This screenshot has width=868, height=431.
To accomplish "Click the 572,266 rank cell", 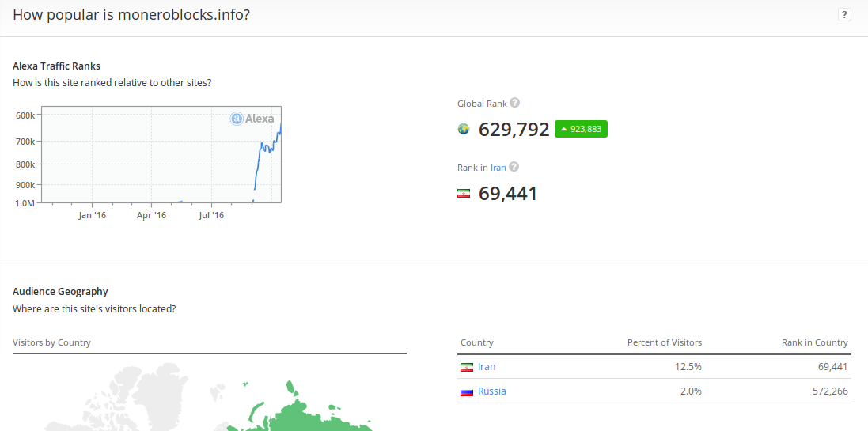I will click(831, 391).
